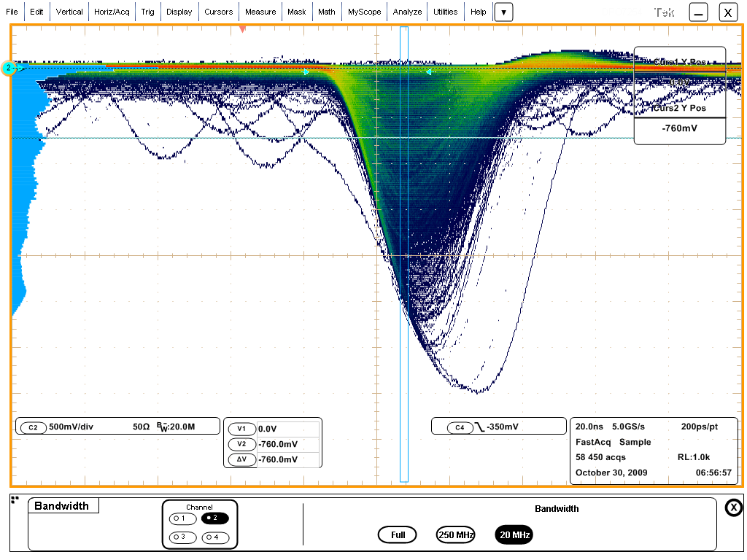Expand the menu bar dropdown arrow
747x560 pixels.
[503, 12]
